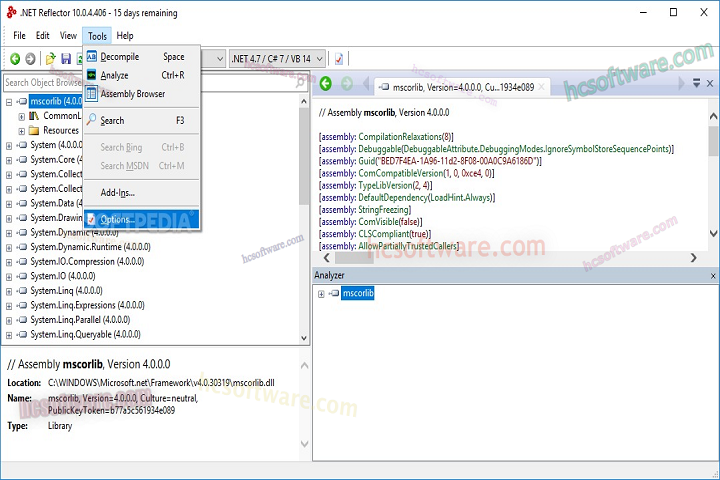Click the CLSCompliant link
The height and width of the screenshot is (480, 720).
click(x=383, y=234)
